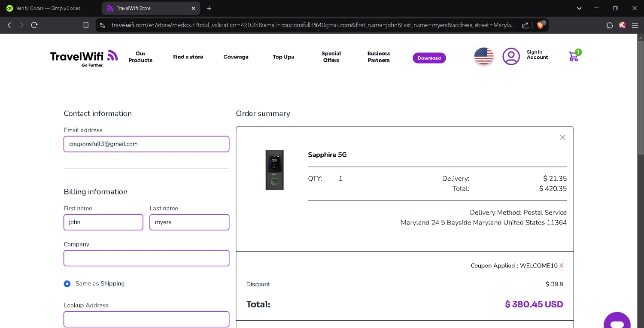Click the First name field
Image resolution: width=644 pixels, height=328 pixels.
(x=103, y=222)
